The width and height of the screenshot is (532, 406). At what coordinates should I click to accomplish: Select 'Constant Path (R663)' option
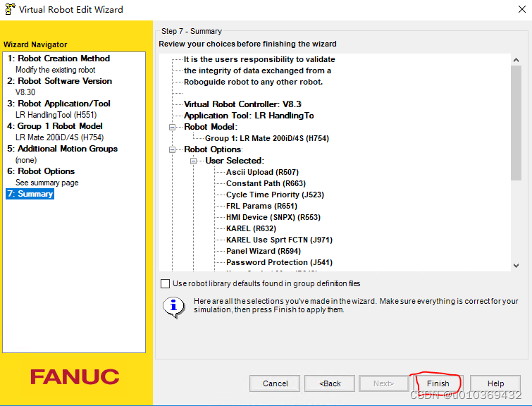click(266, 184)
